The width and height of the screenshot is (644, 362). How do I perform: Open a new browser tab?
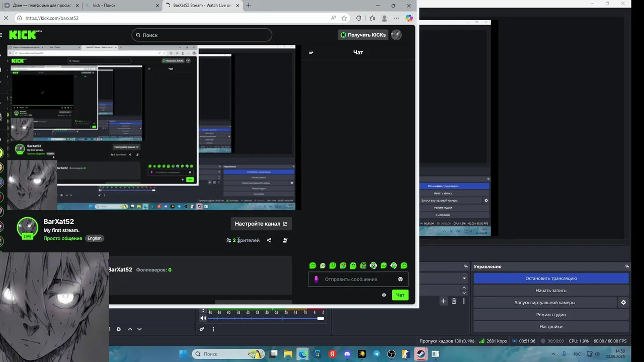click(249, 6)
